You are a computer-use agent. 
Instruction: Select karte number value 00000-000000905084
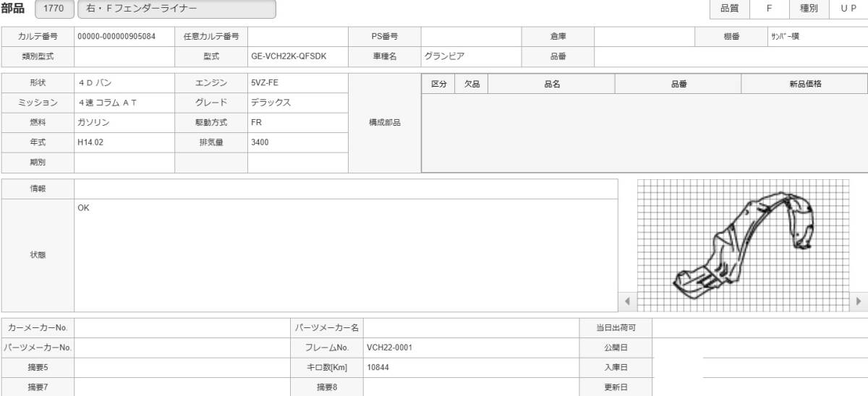click(116, 36)
